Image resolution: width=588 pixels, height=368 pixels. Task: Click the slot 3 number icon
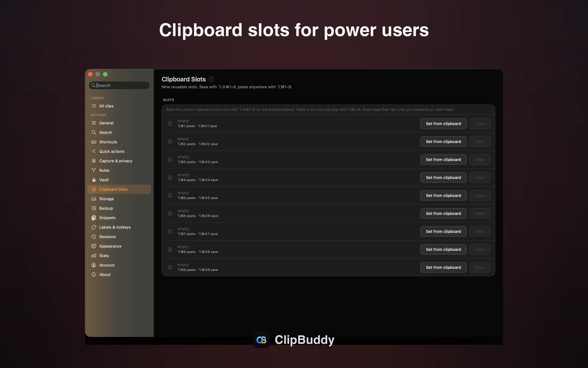coord(170,160)
